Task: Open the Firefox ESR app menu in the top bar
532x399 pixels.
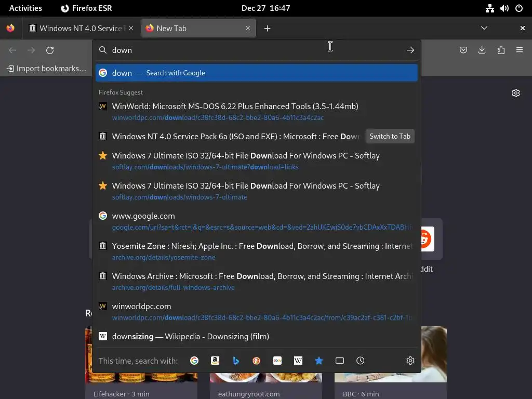Action: (86, 8)
